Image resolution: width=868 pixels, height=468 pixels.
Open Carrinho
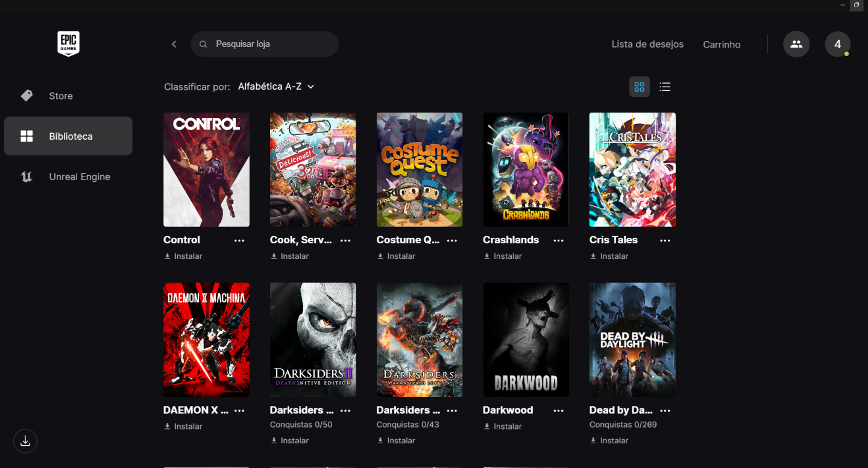pos(722,45)
